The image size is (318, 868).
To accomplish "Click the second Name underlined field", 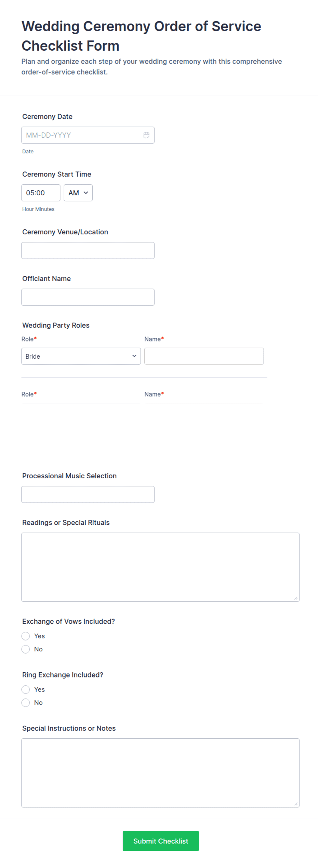I will pos(204,402).
